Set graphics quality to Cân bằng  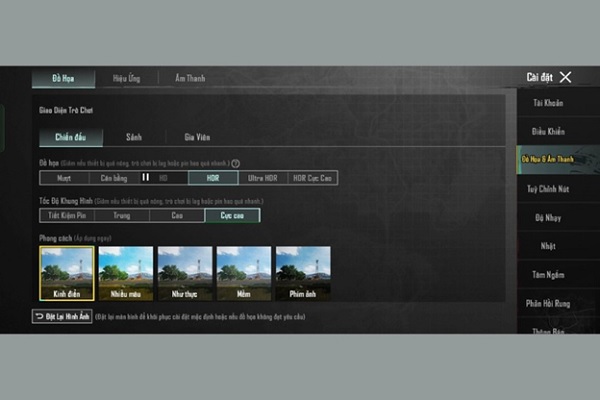(114, 178)
